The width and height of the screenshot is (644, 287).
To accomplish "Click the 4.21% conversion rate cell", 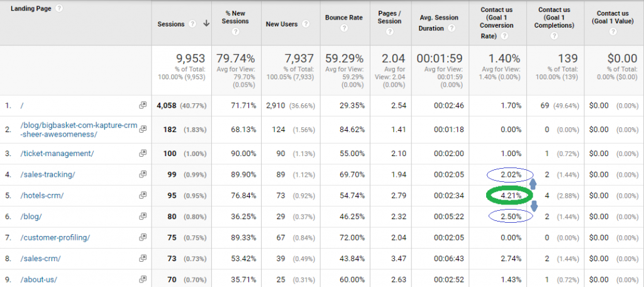I will [511, 196].
